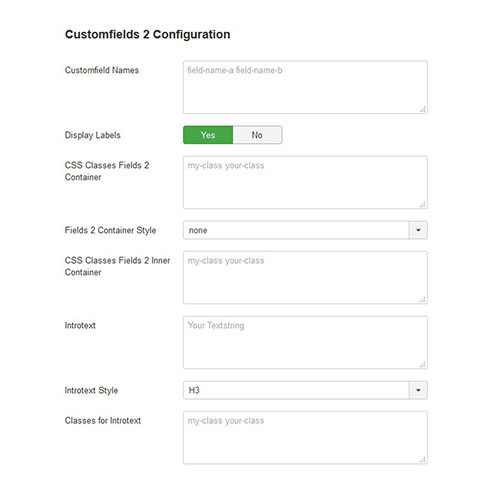500x500 pixels.
Task: Open the Fields 2 Container Style dropdown arrow
Action: coord(418,230)
